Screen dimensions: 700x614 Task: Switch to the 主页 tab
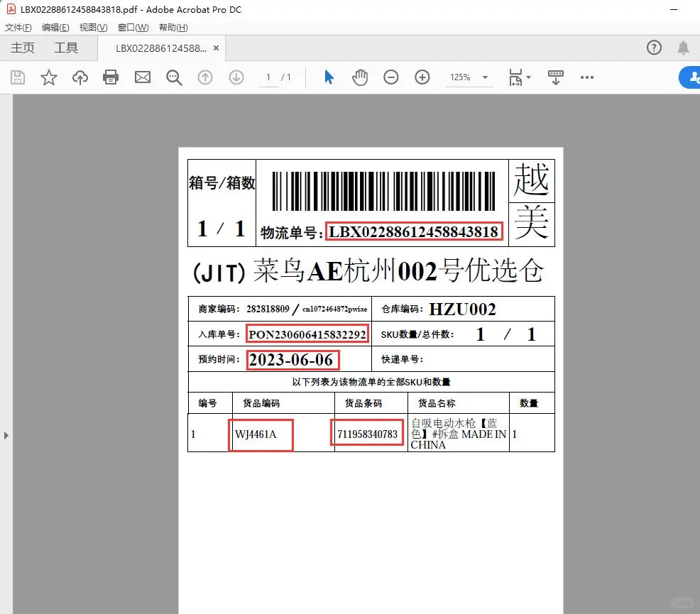tap(22, 48)
